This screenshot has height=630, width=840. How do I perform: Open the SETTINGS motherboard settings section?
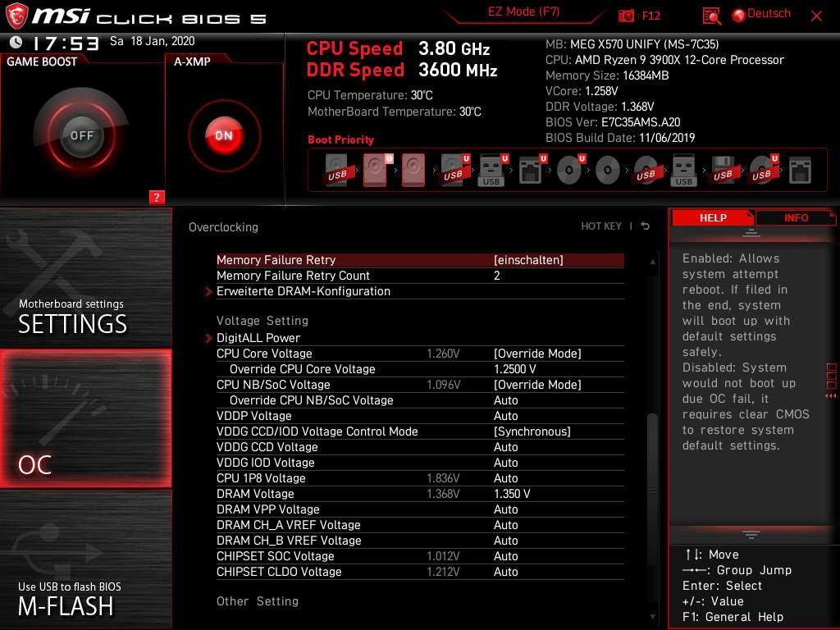(x=85, y=277)
